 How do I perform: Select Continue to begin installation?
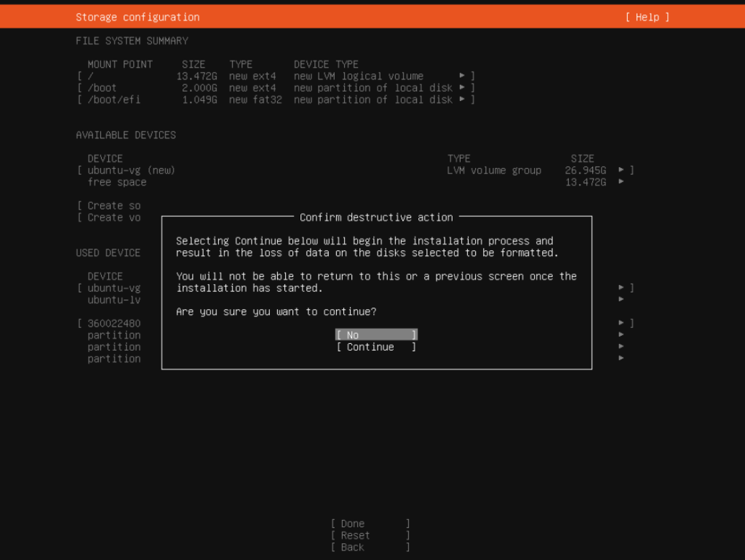point(375,347)
